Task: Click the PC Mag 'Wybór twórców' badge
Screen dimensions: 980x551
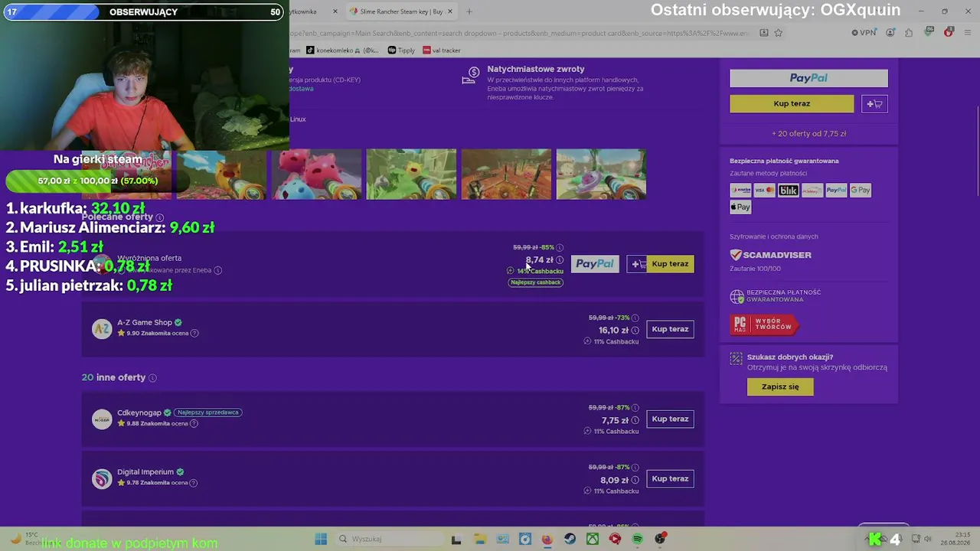Action: (x=763, y=325)
